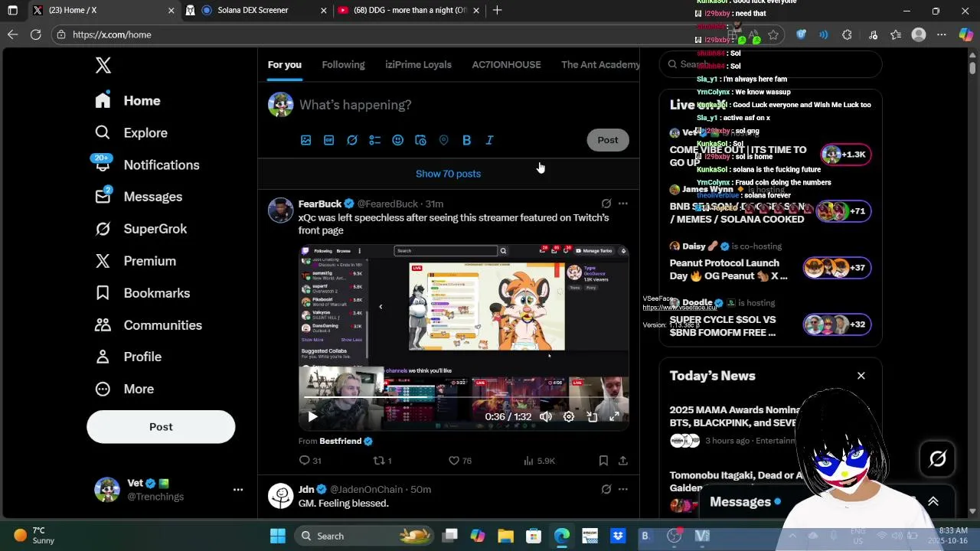Viewport: 980px width, 551px height.
Task: Click the X logo in sidebar
Action: point(103,65)
